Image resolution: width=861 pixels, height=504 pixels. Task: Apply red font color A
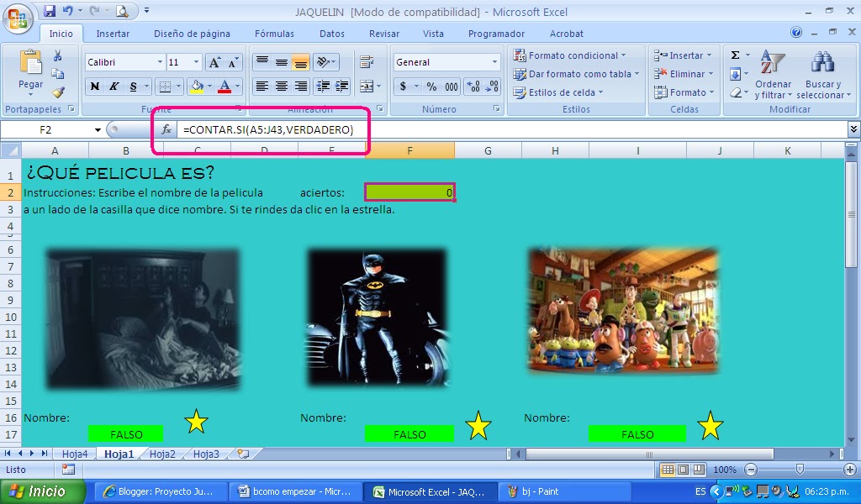coord(224,87)
